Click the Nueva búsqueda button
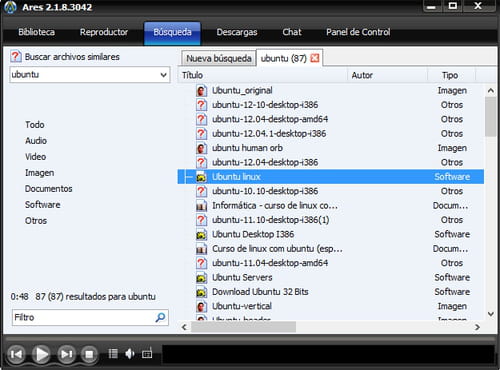 click(x=219, y=58)
